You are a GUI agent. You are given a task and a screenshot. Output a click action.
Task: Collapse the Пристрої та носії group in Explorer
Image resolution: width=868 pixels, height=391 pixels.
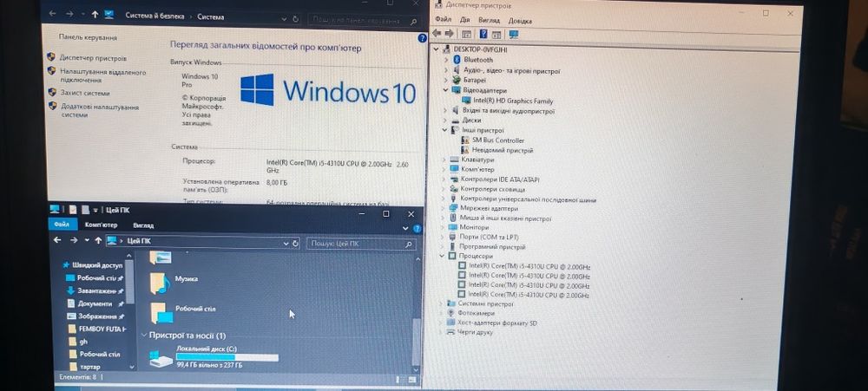(x=144, y=336)
